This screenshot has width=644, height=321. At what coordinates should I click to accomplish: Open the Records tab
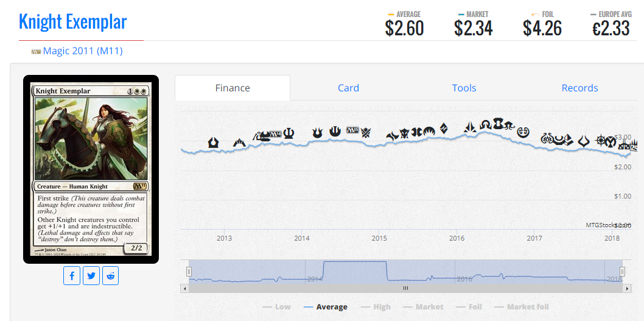pos(579,88)
